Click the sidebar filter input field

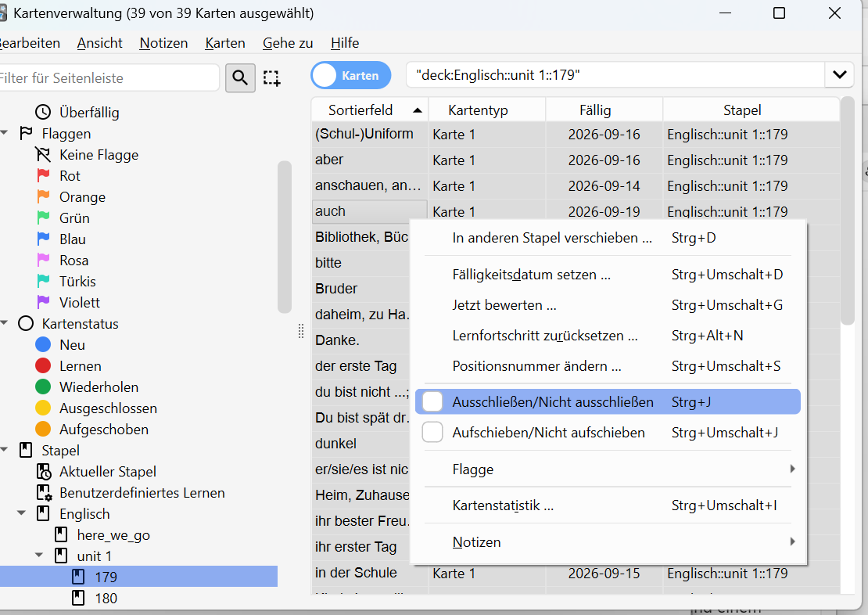pos(109,77)
